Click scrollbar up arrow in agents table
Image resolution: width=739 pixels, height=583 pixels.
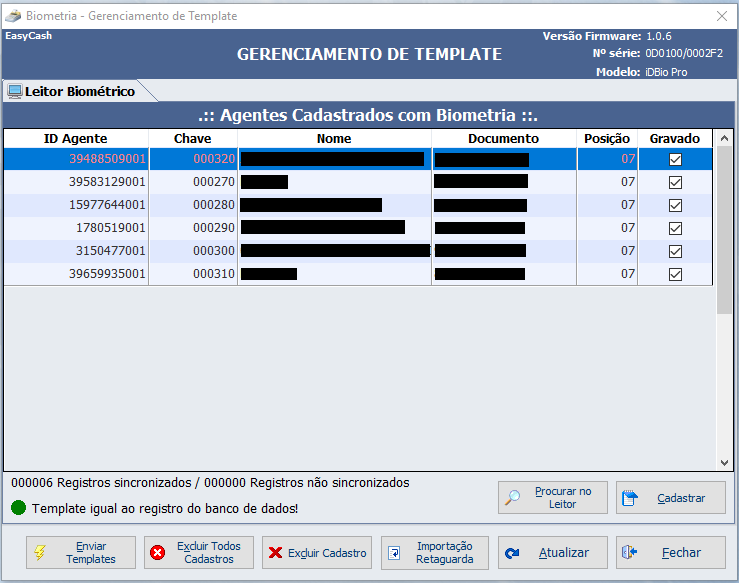click(x=725, y=138)
